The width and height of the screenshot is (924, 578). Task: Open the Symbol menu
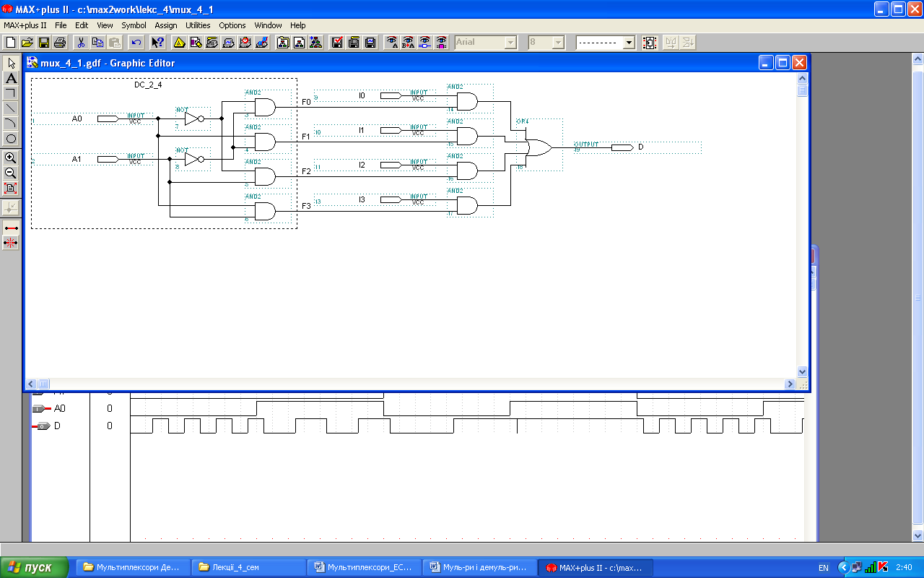(134, 25)
